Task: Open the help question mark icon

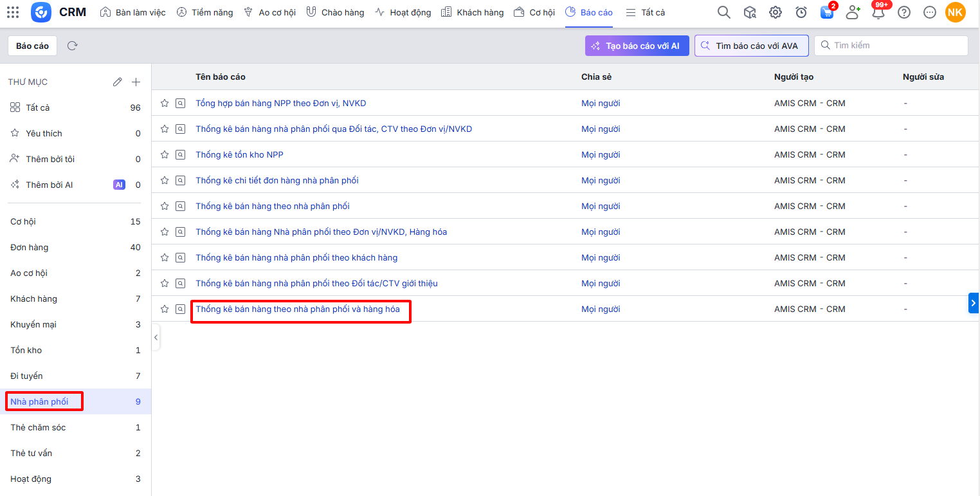Action: (904, 12)
